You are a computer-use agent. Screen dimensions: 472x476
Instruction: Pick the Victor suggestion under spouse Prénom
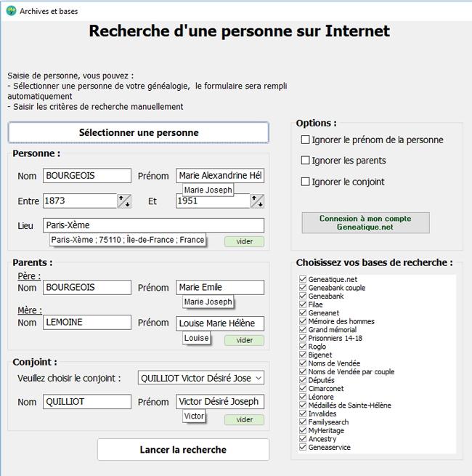tap(194, 416)
